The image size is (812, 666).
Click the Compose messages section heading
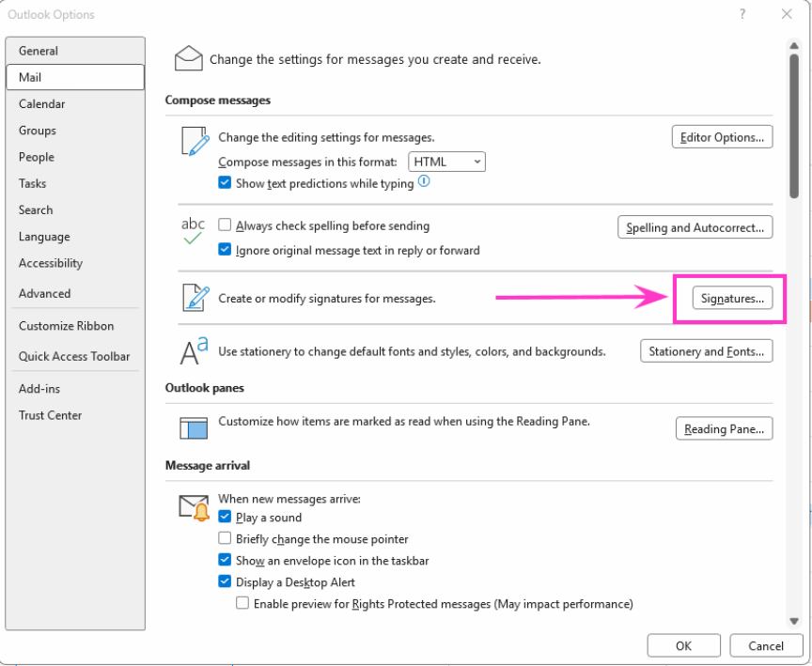click(x=217, y=100)
